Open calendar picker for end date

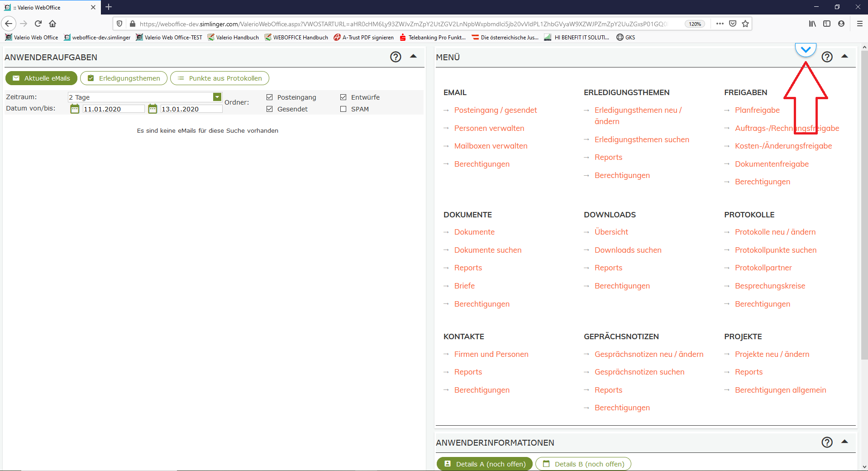pyautogui.click(x=153, y=109)
